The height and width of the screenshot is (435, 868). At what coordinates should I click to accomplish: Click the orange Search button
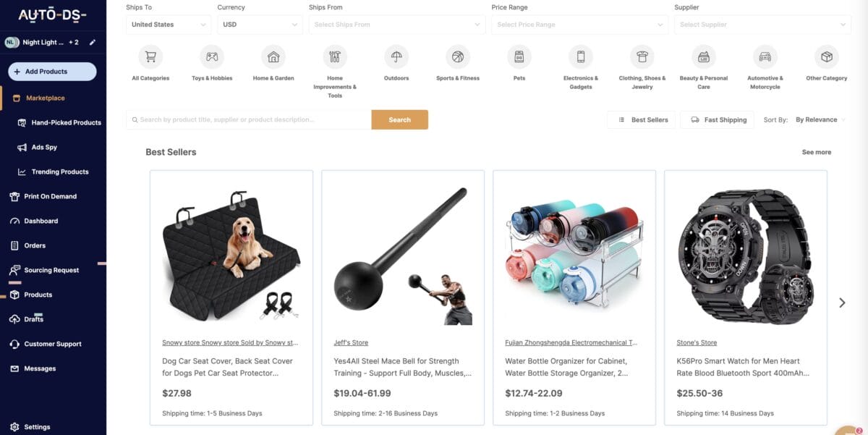pos(400,119)
